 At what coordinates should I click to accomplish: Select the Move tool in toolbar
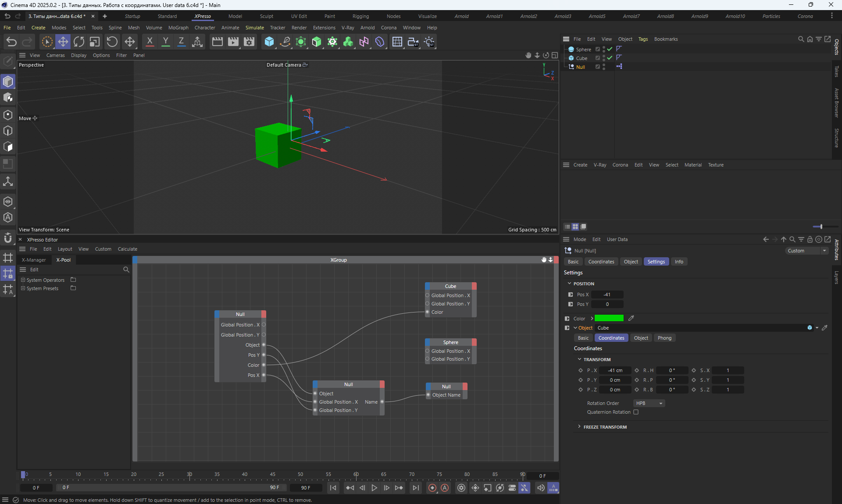(63, 42)
